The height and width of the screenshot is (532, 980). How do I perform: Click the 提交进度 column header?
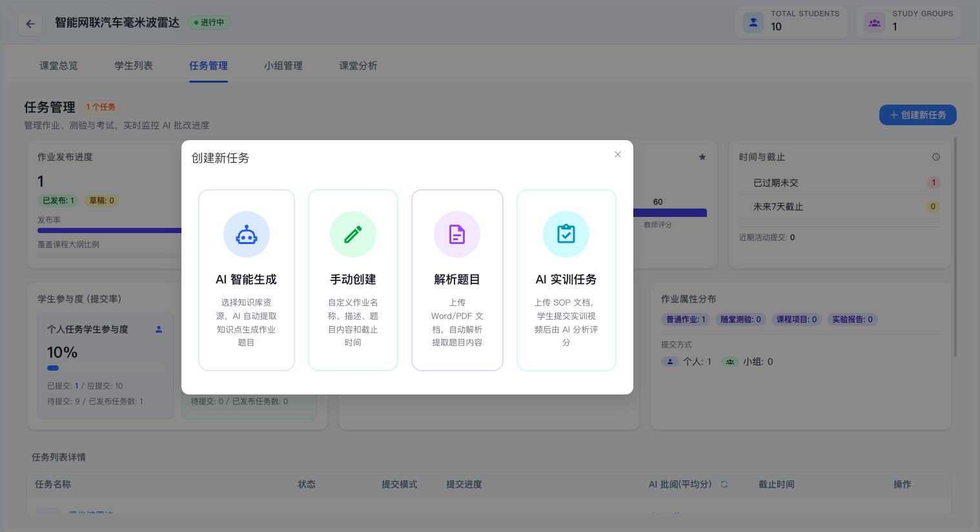point(464,484)
